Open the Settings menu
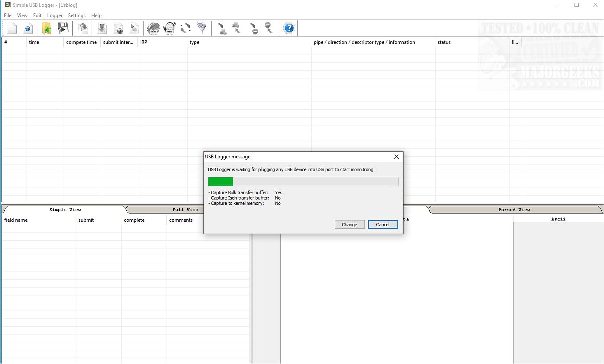The image size is (604, 364). 77,16
